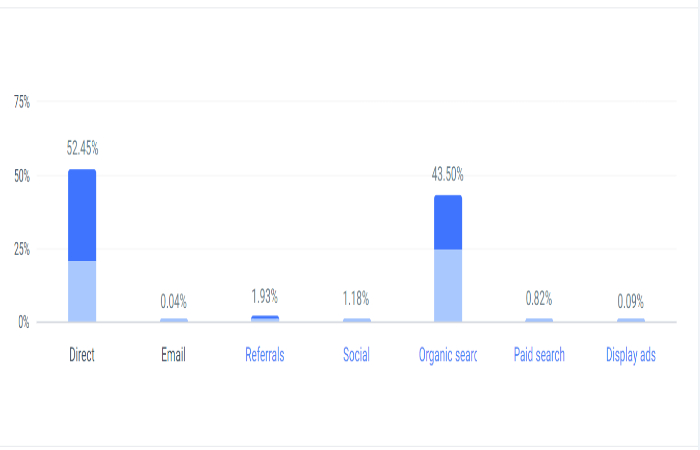Select the small Paid search bar
Image resolution: width=700 pixels, height=450 pixels.
539,320
